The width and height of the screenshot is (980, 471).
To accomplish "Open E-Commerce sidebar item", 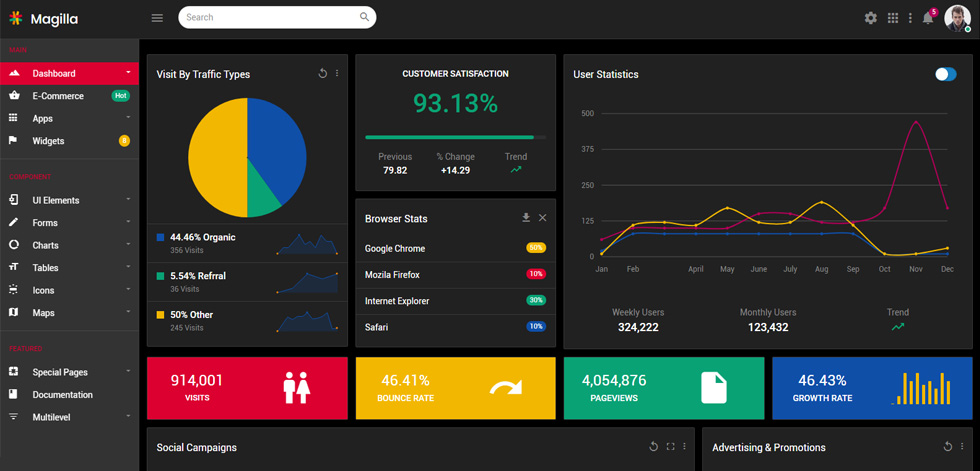I will [69, 96].
